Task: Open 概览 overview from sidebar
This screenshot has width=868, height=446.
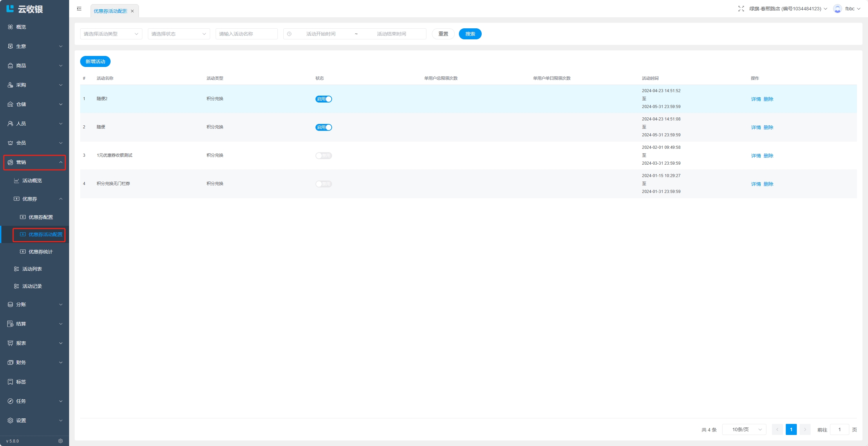Action: pyautogui.click(x=21, y=27)
